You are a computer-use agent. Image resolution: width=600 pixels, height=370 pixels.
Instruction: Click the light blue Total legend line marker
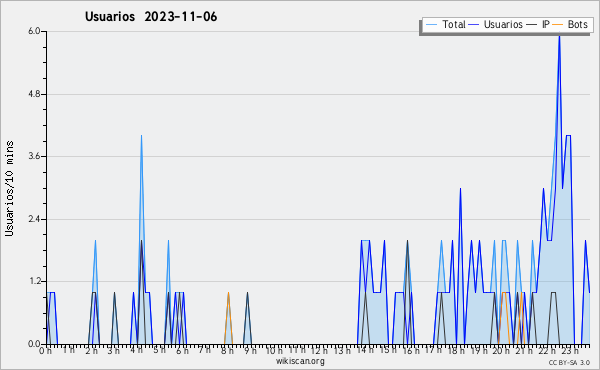pyautogui.click(x=431, y=25)
